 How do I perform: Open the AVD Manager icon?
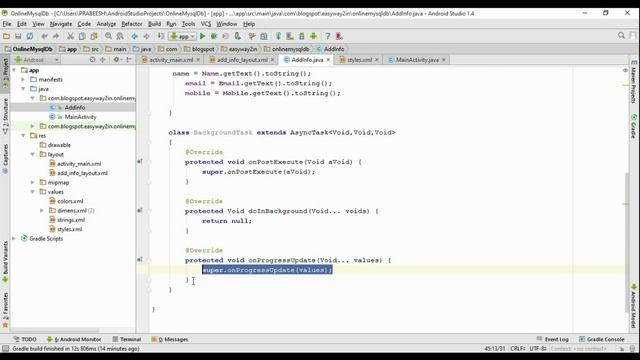pos(290,36)
